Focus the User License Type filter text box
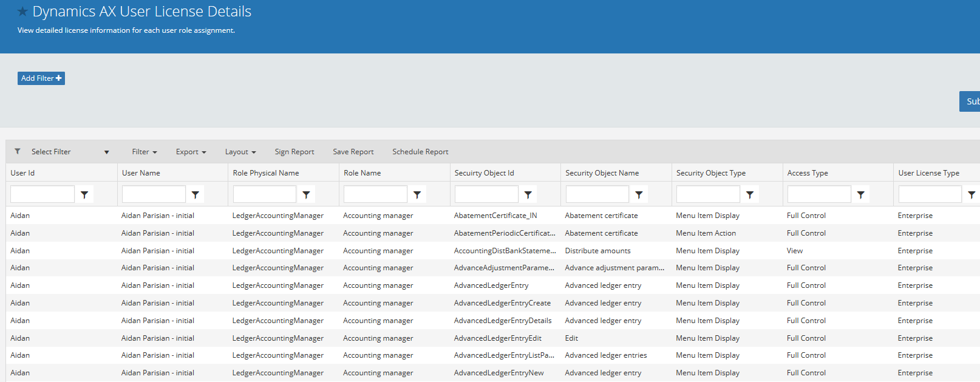980x382 pixels. (930, 194)
